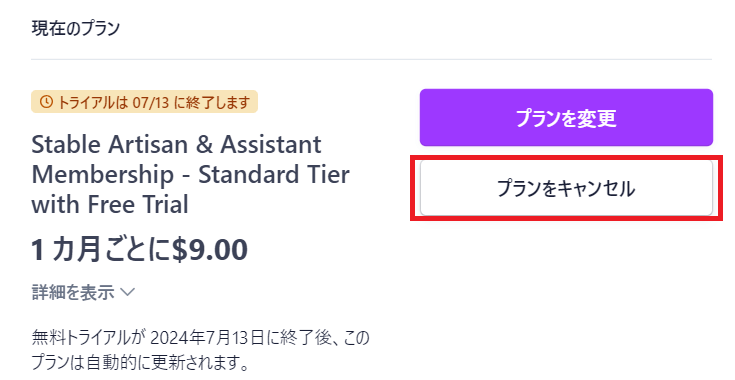Click the 07/13 date in trial badge
735x380 pixels.
(150, 102)
